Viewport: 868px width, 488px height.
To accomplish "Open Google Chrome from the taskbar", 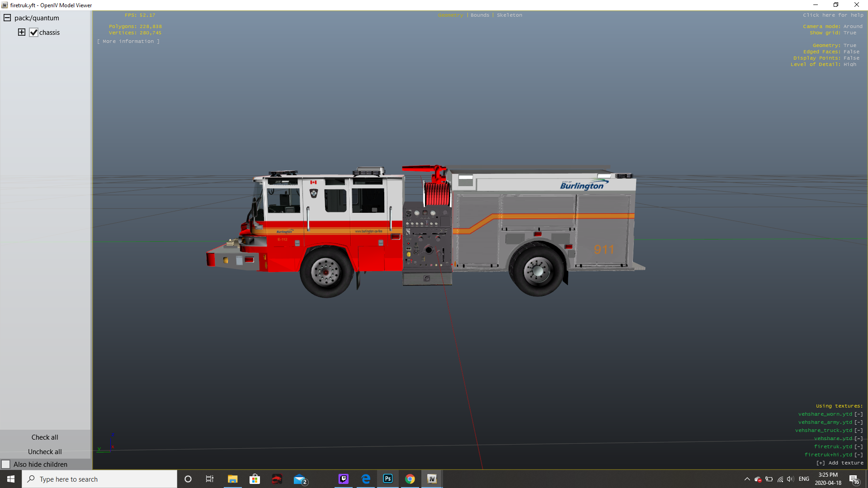I will click(x=410, y=479).
